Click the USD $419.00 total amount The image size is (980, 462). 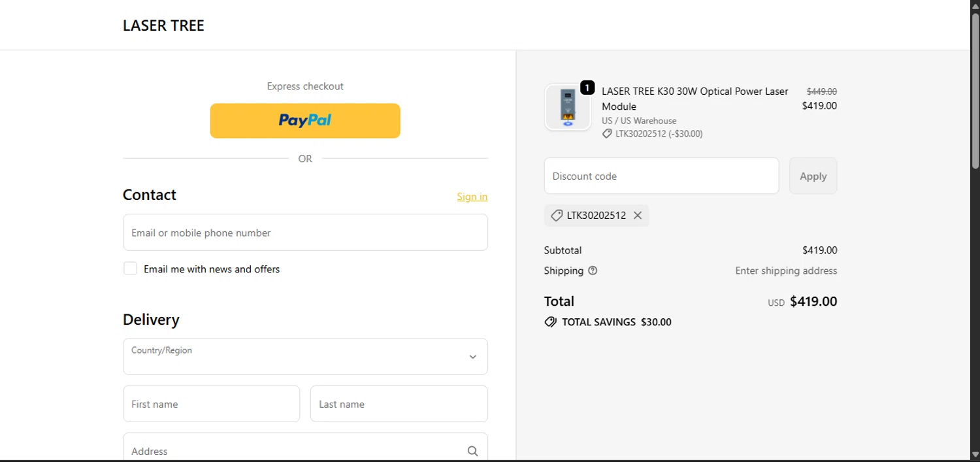802,301
